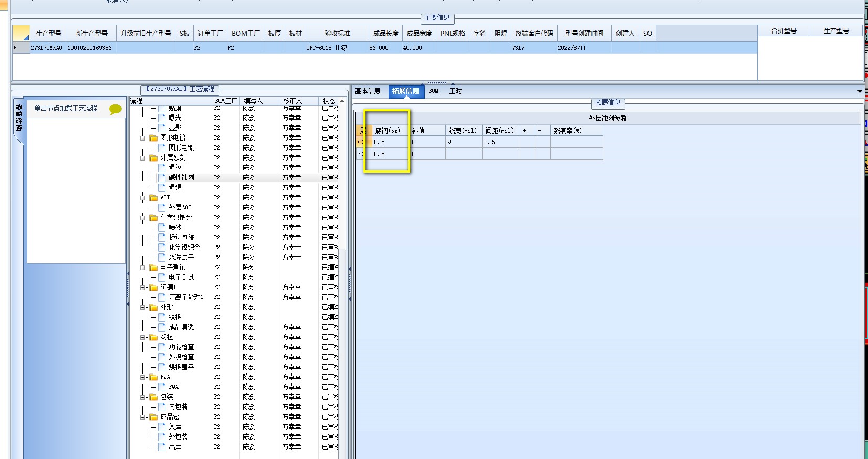Open the BOM tab
Image resolution: width=868 pixels, height=459 pixels.
434,91
